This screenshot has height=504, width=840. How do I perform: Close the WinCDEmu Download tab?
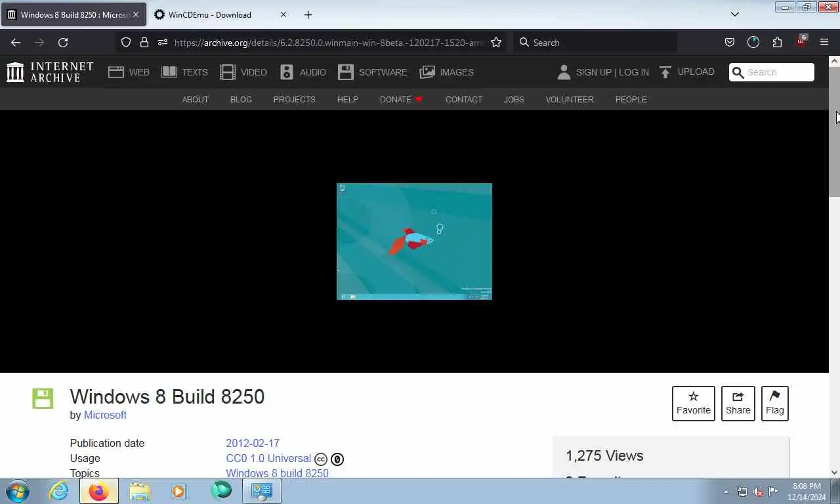click(x=283, y=14)
